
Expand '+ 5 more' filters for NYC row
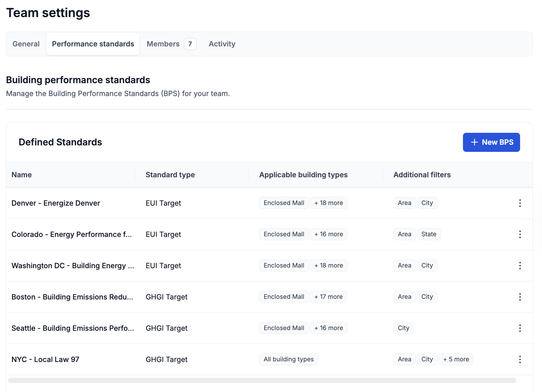point(456,359)
